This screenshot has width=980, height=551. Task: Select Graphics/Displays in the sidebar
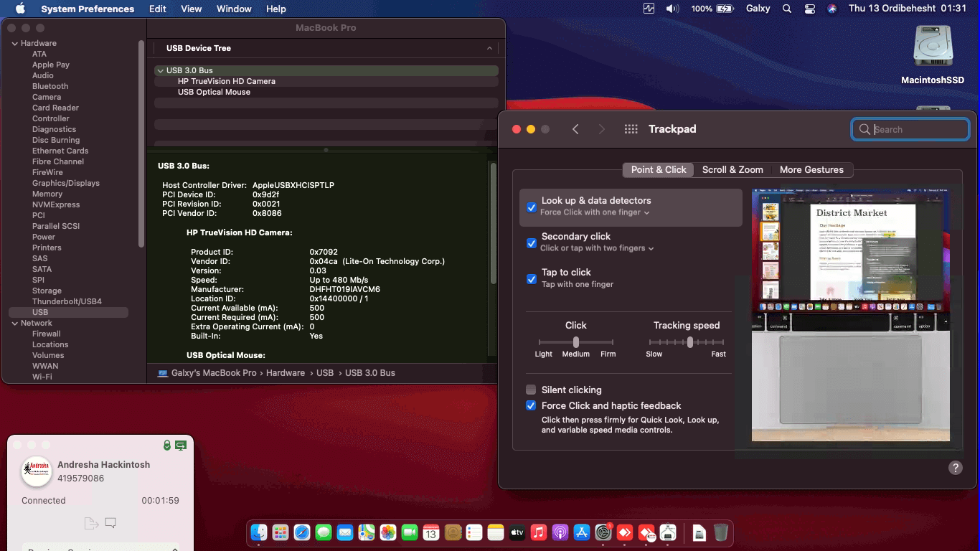[66, 183]
